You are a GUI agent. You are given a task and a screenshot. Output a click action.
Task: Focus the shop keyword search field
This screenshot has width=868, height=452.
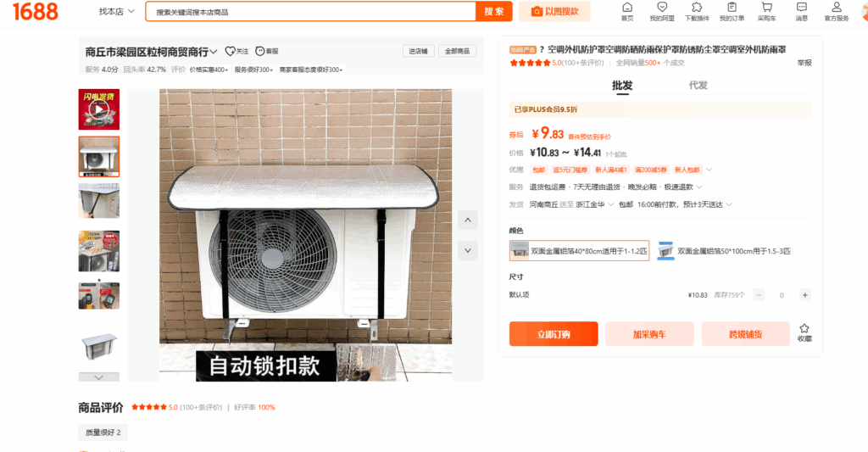point(310,12)
